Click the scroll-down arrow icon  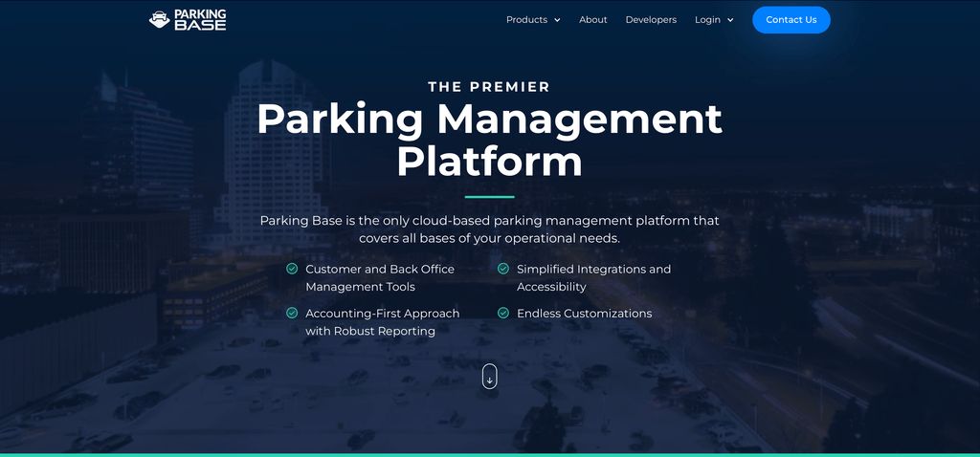pyautogui.click(x=489, y=377)
